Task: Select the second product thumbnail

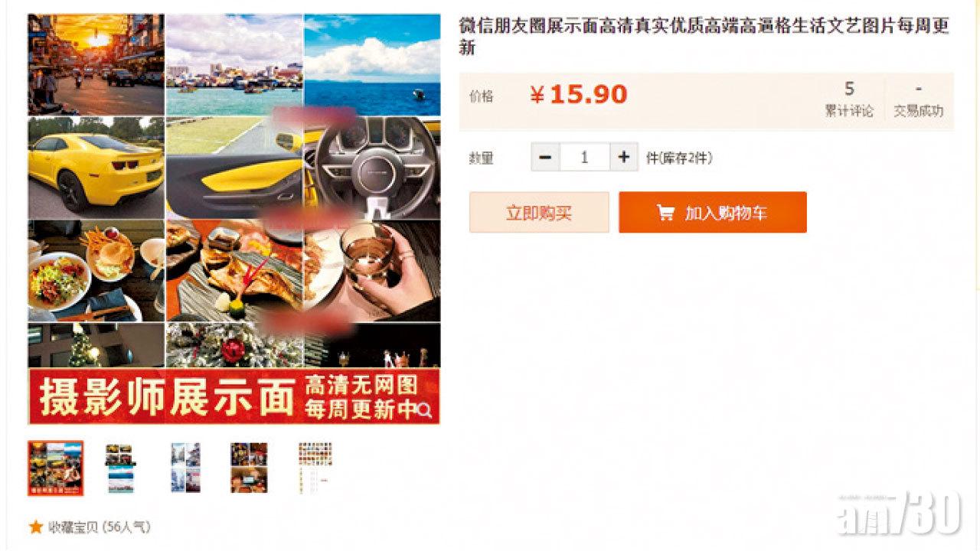Action: (120, 468)
